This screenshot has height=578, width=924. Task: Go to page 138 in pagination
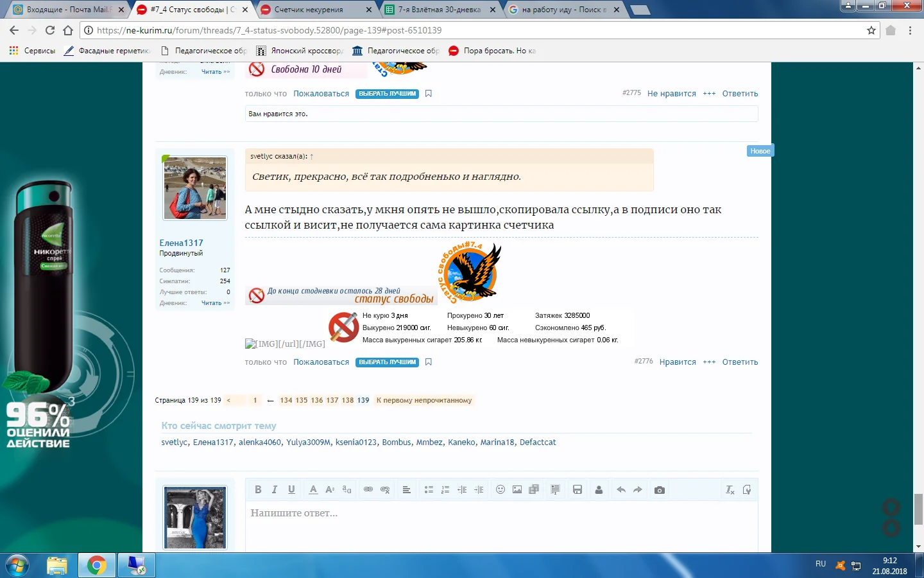(348, 400)
